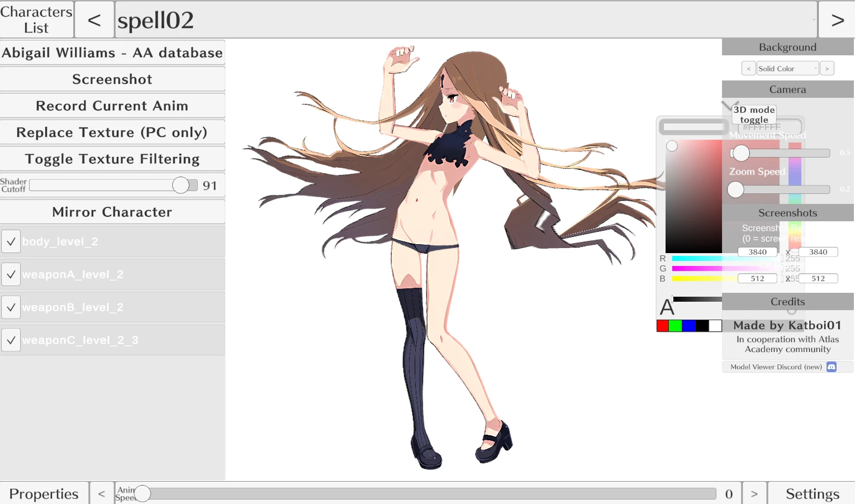This screenshot has height=504, width=855.
Task: Open the Characters List
Action: 36,20
